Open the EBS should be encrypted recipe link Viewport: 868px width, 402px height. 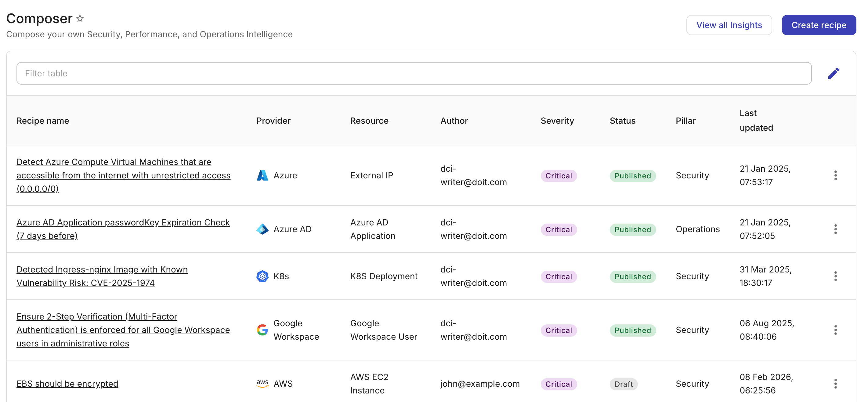(x=67, y=383)
